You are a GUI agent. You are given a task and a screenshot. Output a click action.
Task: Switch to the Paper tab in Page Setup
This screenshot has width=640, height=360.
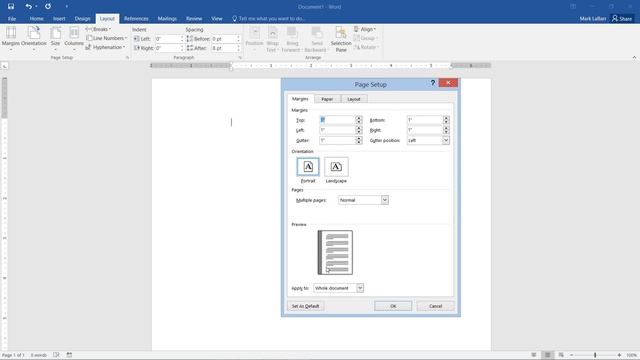pyautogui.click(x=327, y=99)
